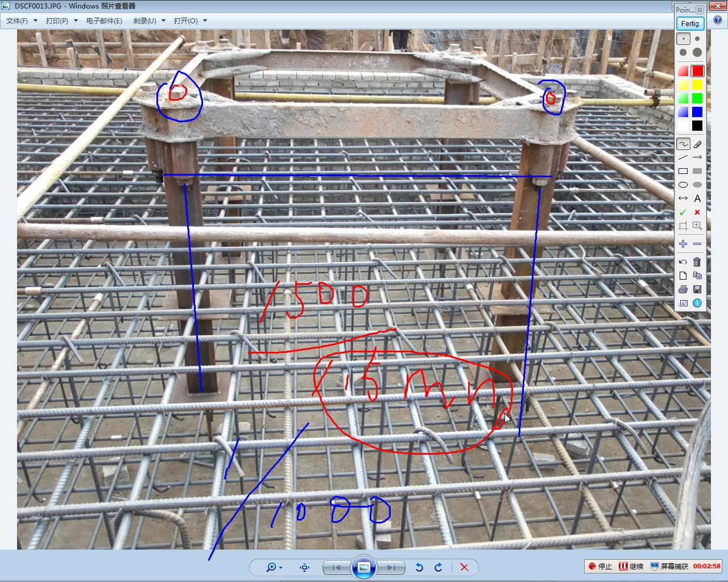728x582 pixels.
Task: Click the plus icon in pointer toolbar
Action: tap(683, 244)
